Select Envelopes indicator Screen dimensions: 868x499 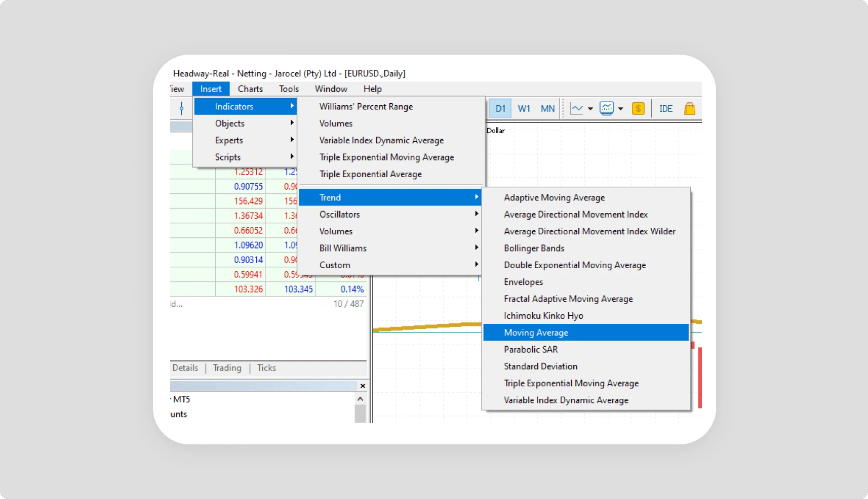click(586, 282)
